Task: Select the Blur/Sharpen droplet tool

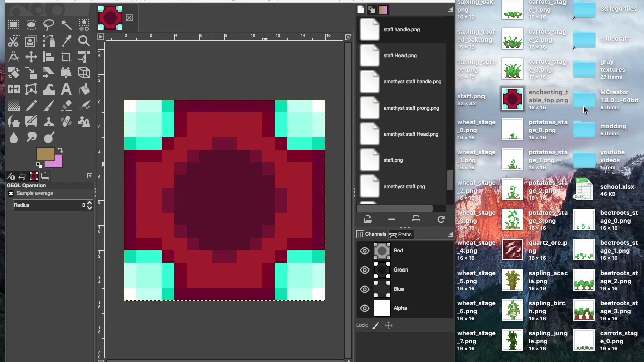Action: click(14, 138)
